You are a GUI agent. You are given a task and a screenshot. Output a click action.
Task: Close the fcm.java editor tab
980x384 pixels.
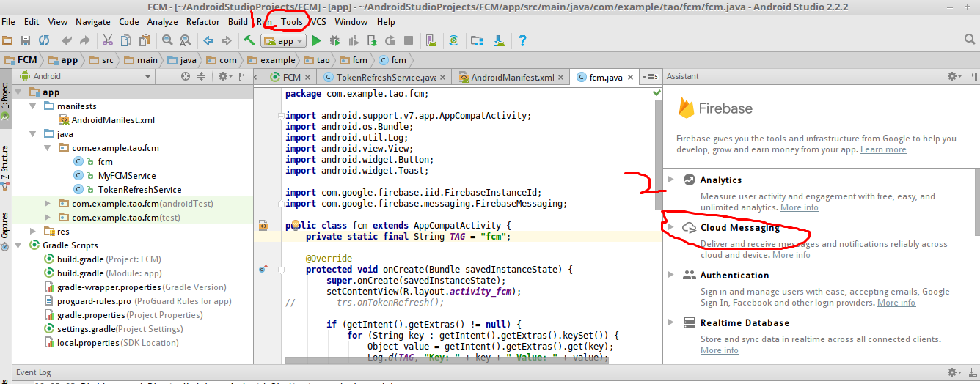click(632, 77)
